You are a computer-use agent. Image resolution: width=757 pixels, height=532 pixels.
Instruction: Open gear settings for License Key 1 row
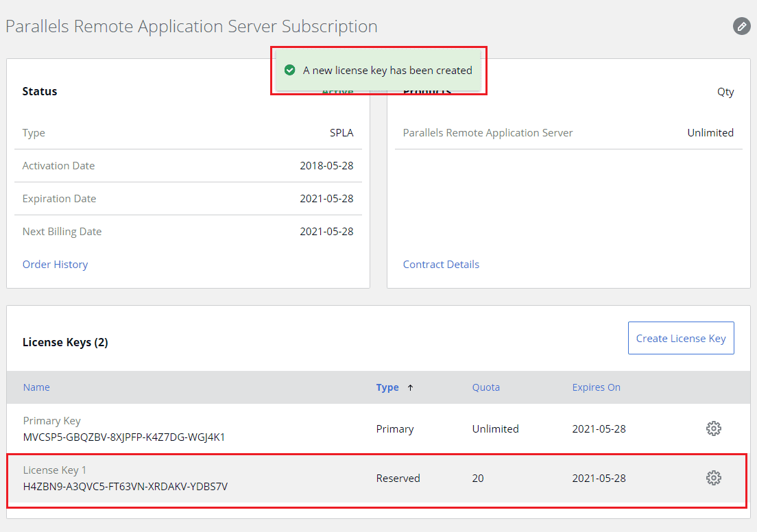(714, 478)
